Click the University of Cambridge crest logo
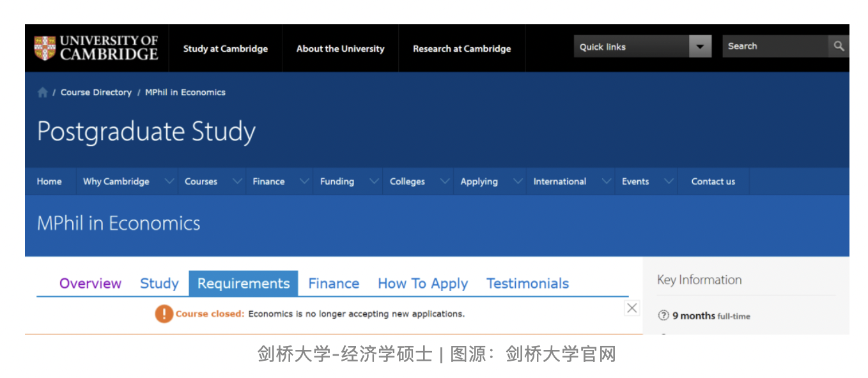The height and width of the screenshot is (378, 868). click(45, 49)
